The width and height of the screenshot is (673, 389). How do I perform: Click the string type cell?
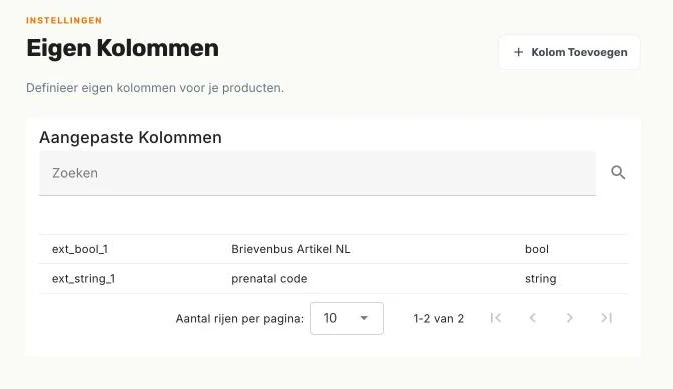click(x=540, y=279)
